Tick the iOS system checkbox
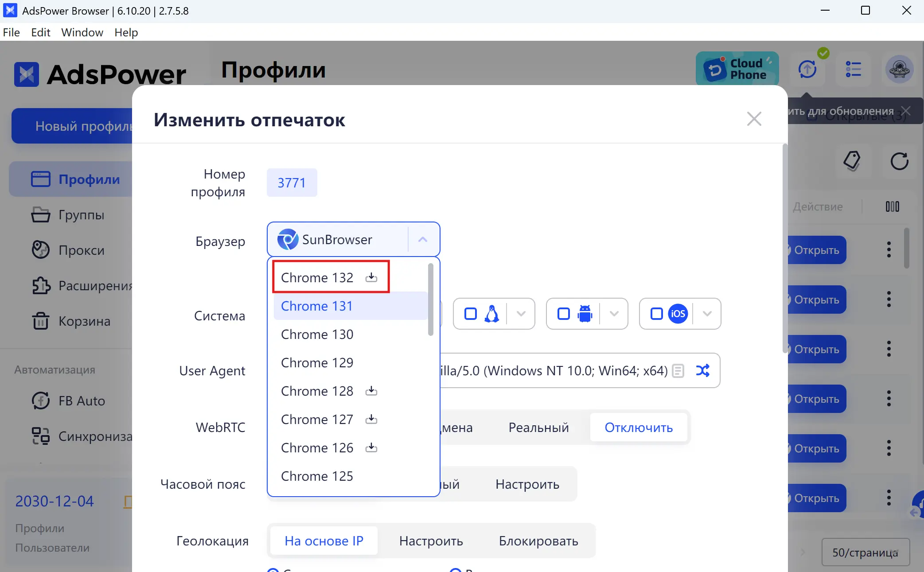924x572 pixels. tap(657, 314)
